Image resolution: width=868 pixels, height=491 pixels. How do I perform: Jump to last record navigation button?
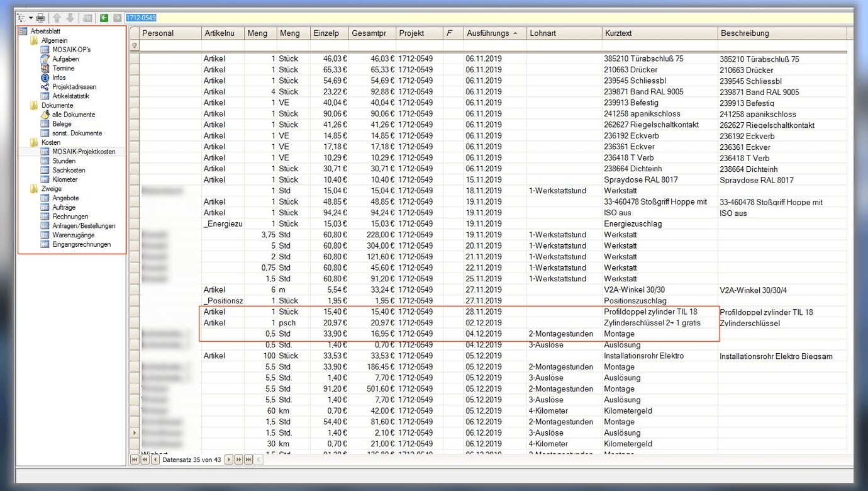tap(249, 460)
